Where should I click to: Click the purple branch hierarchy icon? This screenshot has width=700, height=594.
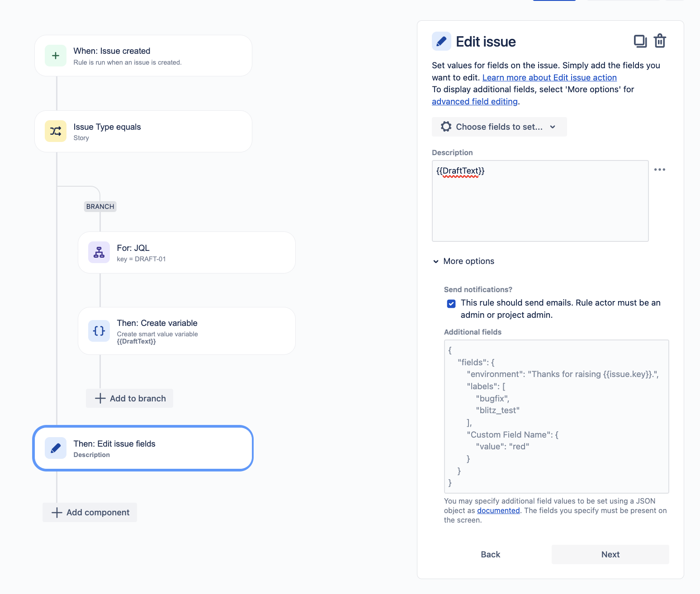99,252
